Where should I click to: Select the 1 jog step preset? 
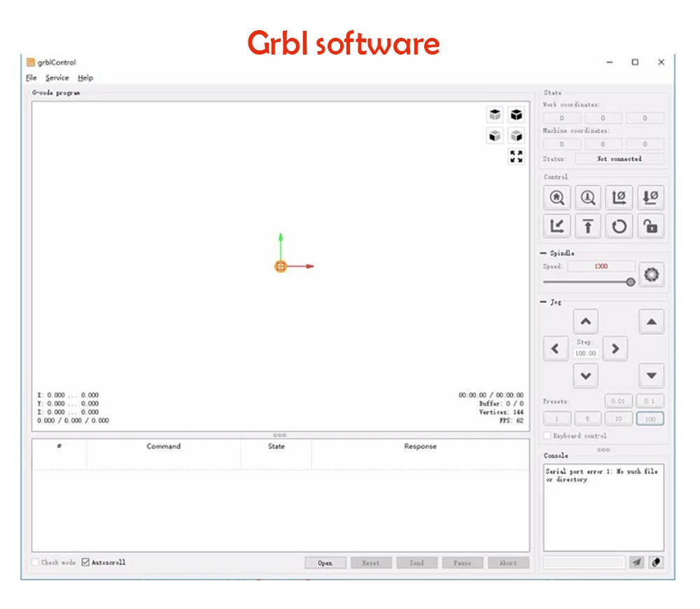(x=556, y=419)
